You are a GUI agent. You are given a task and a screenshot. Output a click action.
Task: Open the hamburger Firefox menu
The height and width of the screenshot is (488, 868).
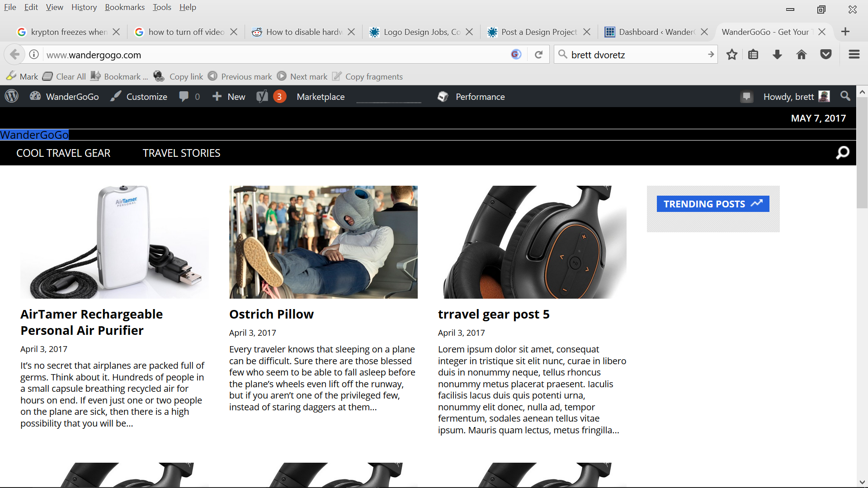854,55
